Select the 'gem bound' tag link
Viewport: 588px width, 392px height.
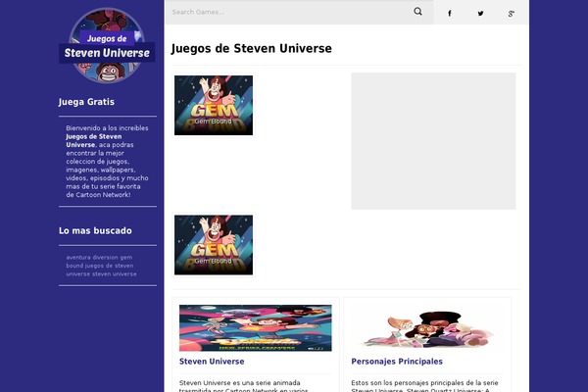pyautogui.click(x=99, y=262)
